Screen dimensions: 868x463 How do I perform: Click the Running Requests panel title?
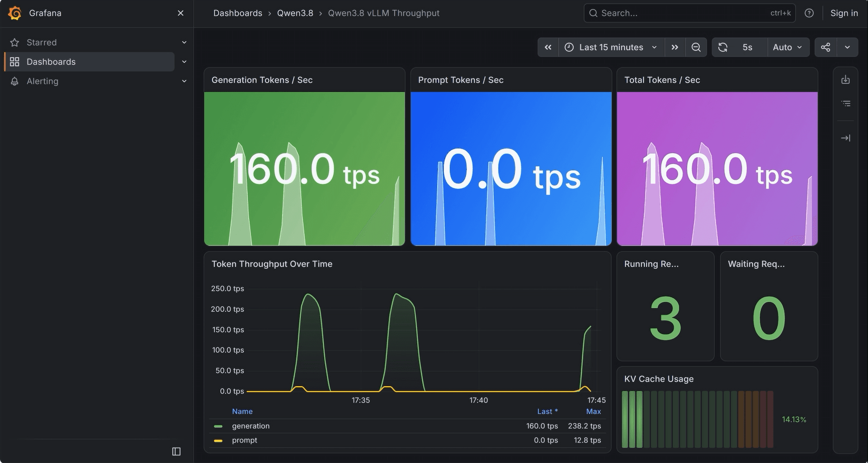(651, 264)
